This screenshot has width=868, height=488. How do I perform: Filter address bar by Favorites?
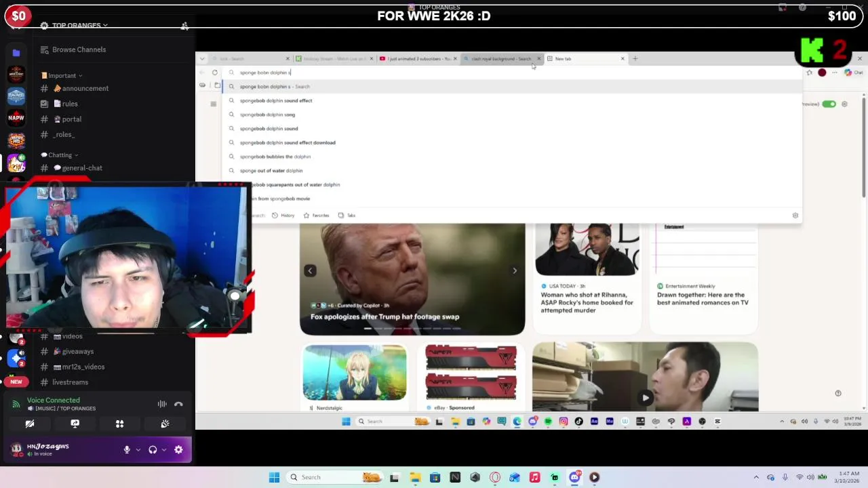[316, 216]
